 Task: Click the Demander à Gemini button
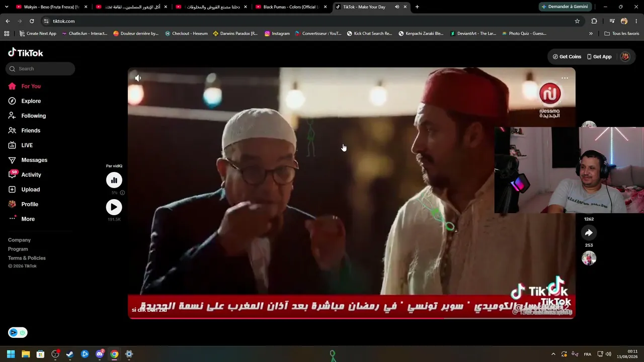[x=564, y=7]
